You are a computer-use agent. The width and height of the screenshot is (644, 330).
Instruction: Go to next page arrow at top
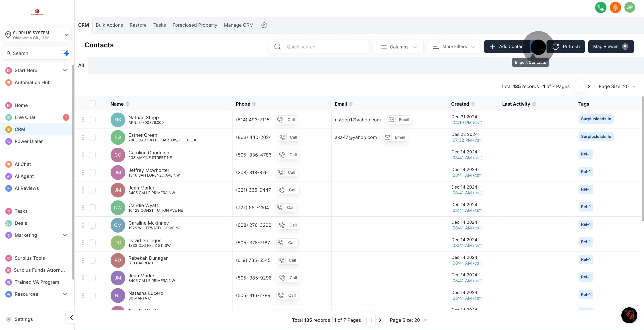(589, 86)
